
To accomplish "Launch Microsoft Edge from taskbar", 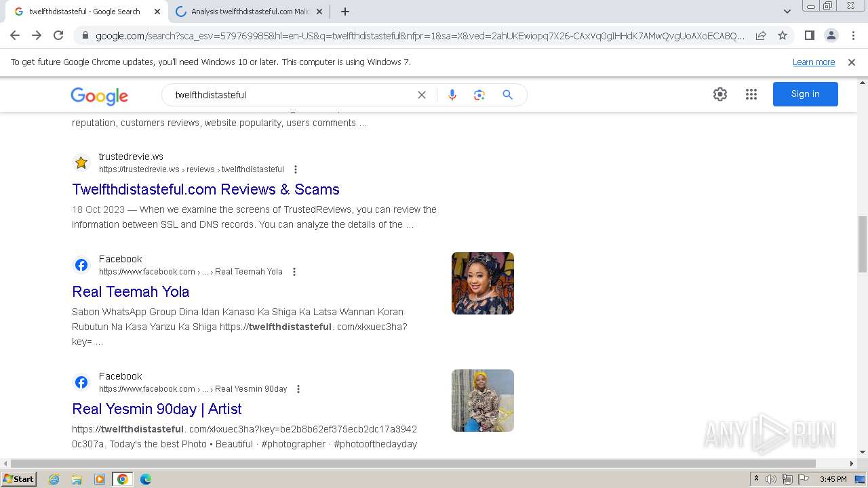I will pos(145,479).
